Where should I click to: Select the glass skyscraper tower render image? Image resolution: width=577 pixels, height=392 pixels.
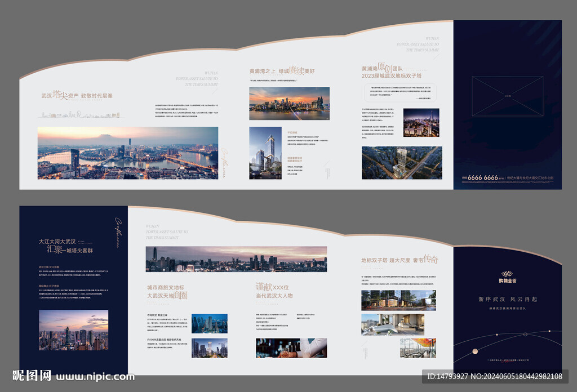click(x=265, y=153)
